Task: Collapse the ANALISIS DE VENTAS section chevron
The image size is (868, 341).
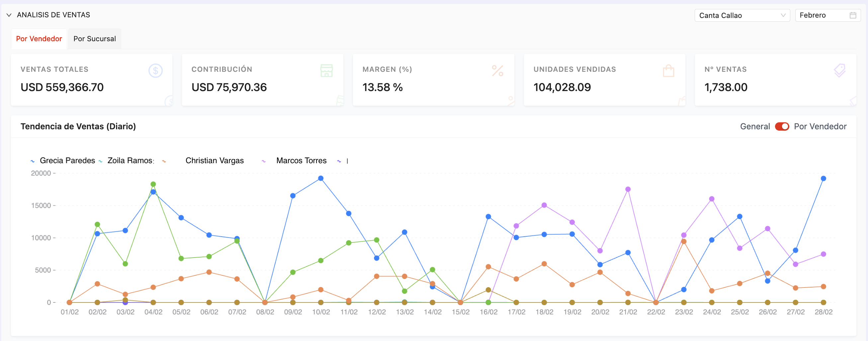Action: 9,15
